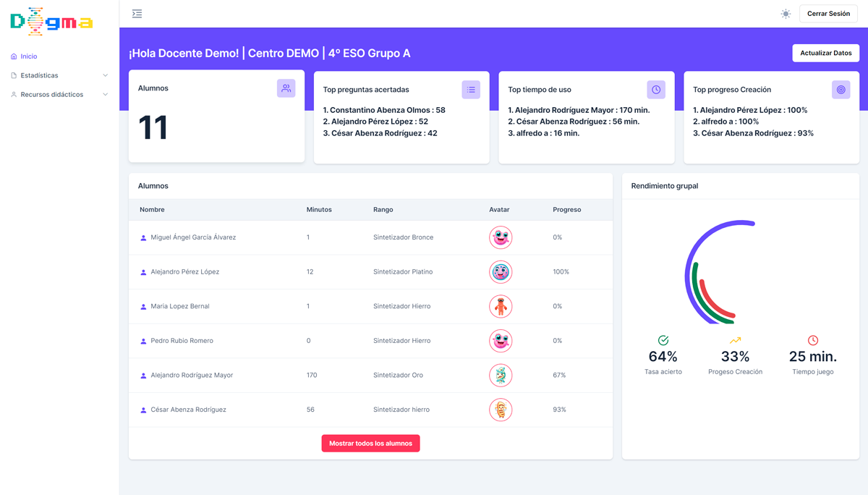The height and width of the screenshot is (495, 868).
Task: Click the Minutos column header
Action: pos(319,210)
